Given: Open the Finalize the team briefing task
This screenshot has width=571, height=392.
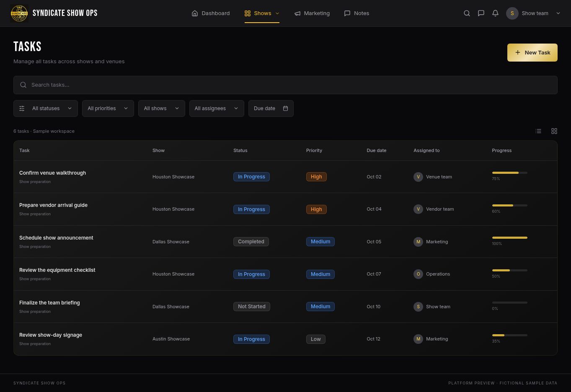Looking at the screenshot, I should [49, 303].
